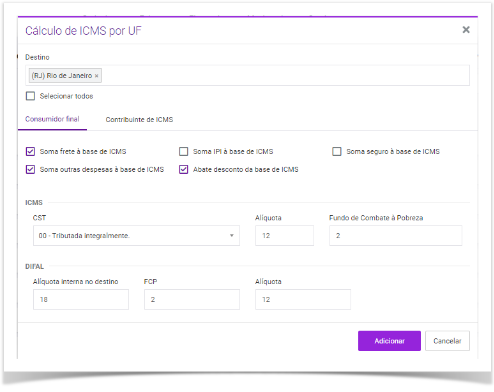This screenshot has width=494, height=392.
Task: Switch to the Consumidor final tab
Action: (x=52, y=119)
